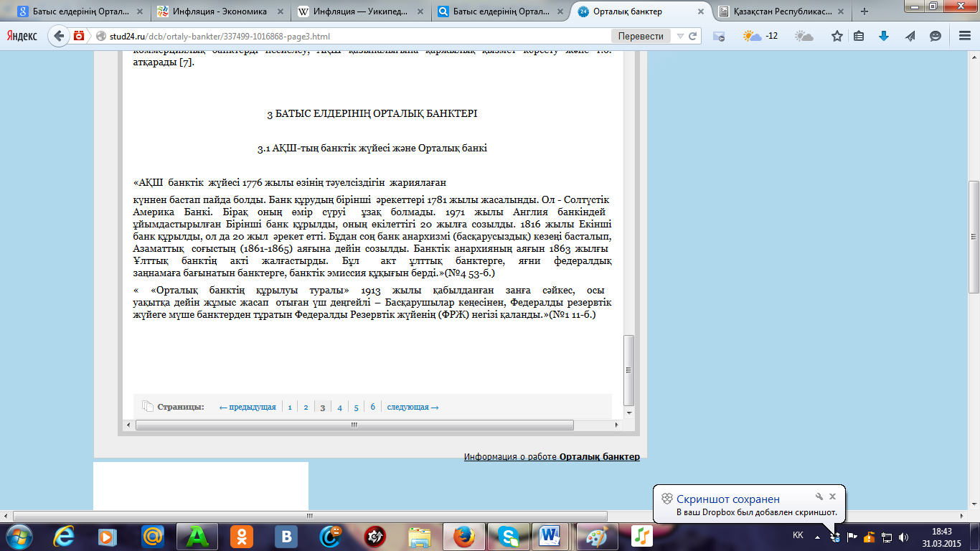This screenshot has width=980, height=551.
Task: Go to page 6 link
Action: 373,407
